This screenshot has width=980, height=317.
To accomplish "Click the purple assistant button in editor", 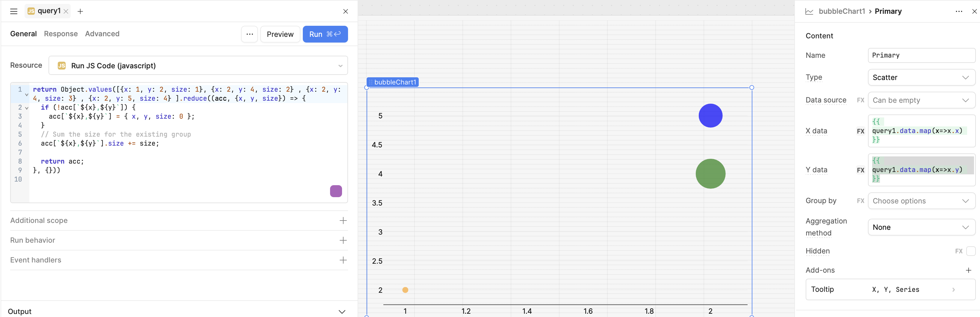I will (336, 191).
